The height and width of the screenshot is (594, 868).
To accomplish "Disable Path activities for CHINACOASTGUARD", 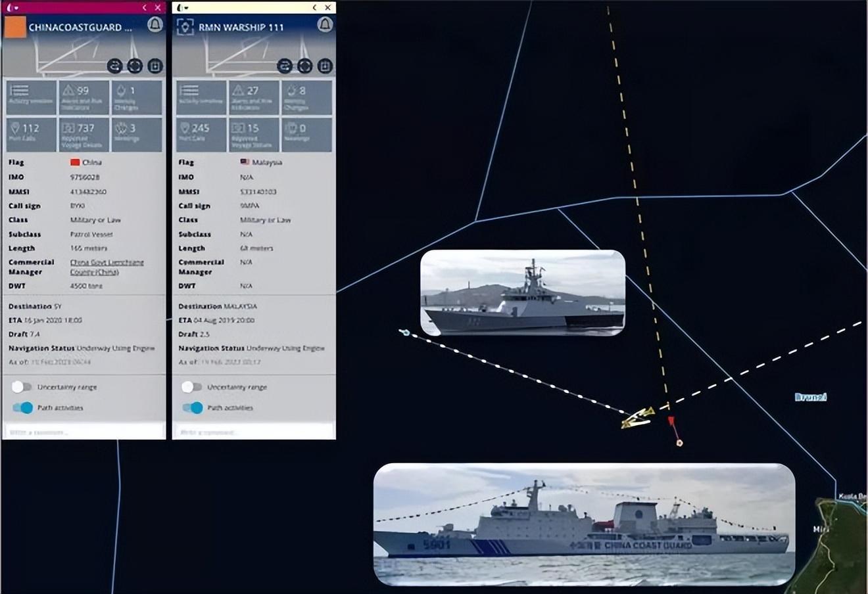I will point(23,408).
